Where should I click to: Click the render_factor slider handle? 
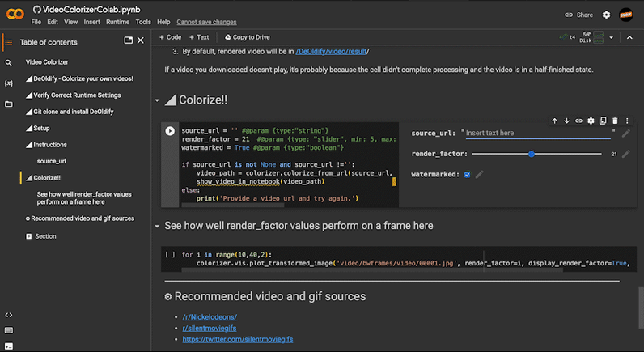pyautogui.click(x=532, y=153)
